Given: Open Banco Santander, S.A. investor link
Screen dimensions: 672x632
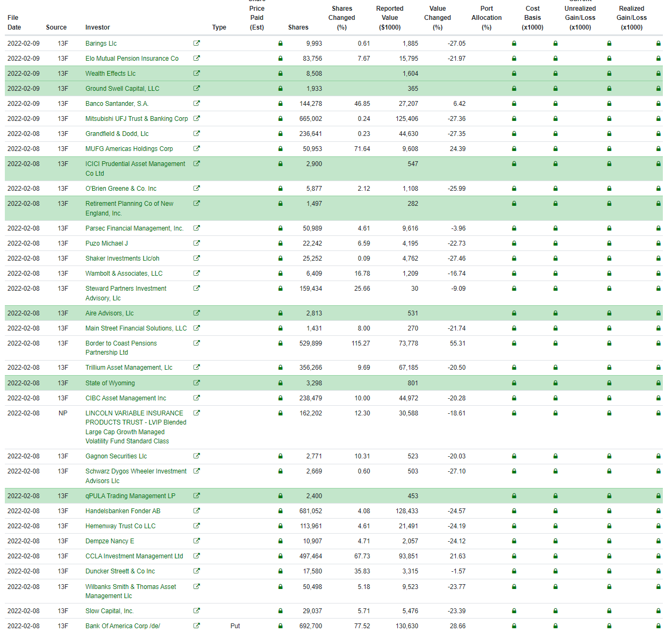Looking at the screenshot, I should click(x=117, y=104).
